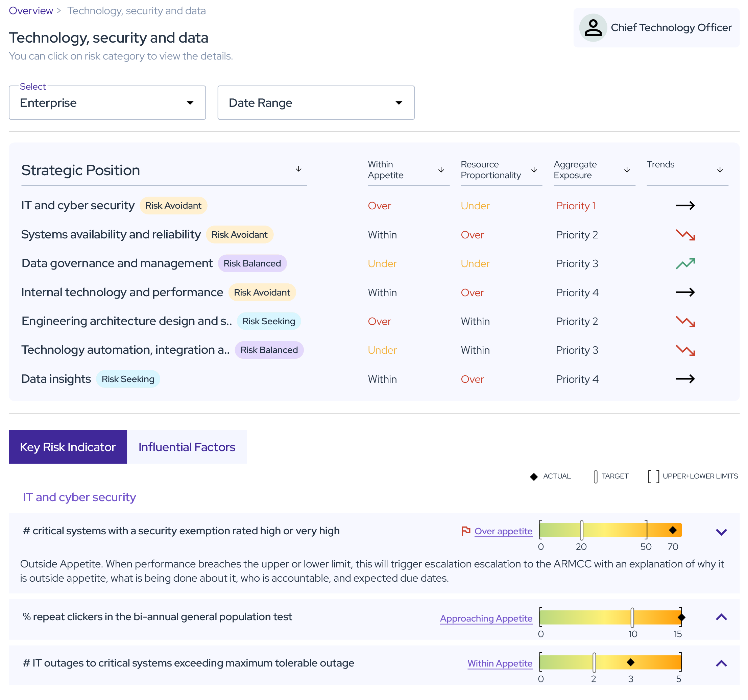Screen dimensions: 748x700
Task: Sort the Trends column
Action: click(x=720, y=170)
